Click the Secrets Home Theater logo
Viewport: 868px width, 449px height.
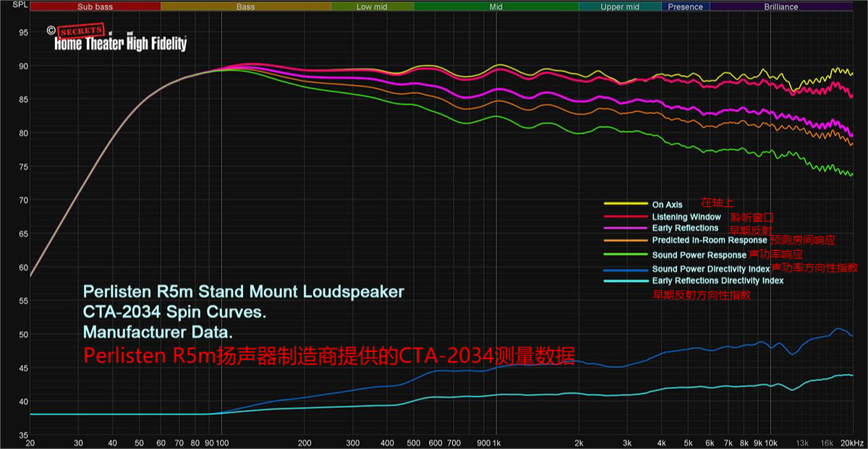pos(120,40)
